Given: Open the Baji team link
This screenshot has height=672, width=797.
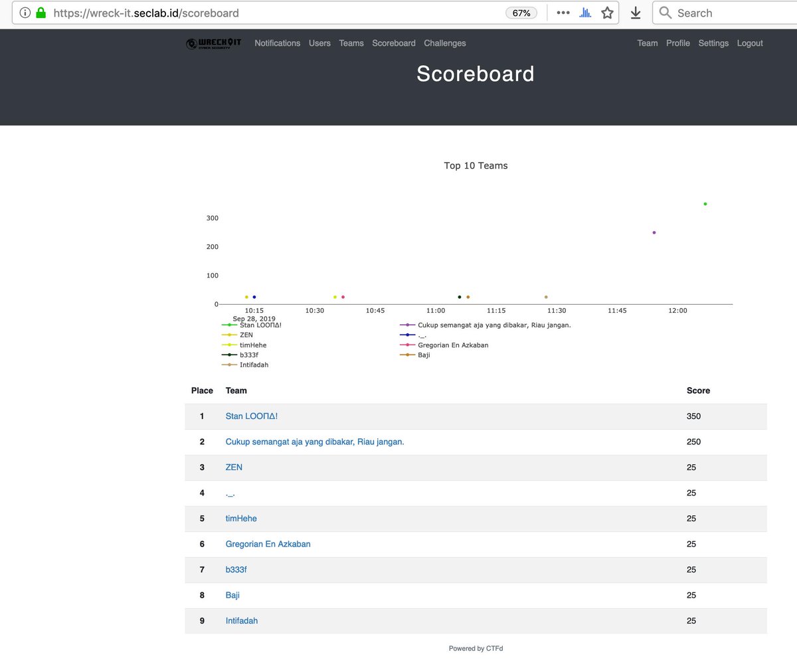Looking at the screenshot, I should 232,595.
